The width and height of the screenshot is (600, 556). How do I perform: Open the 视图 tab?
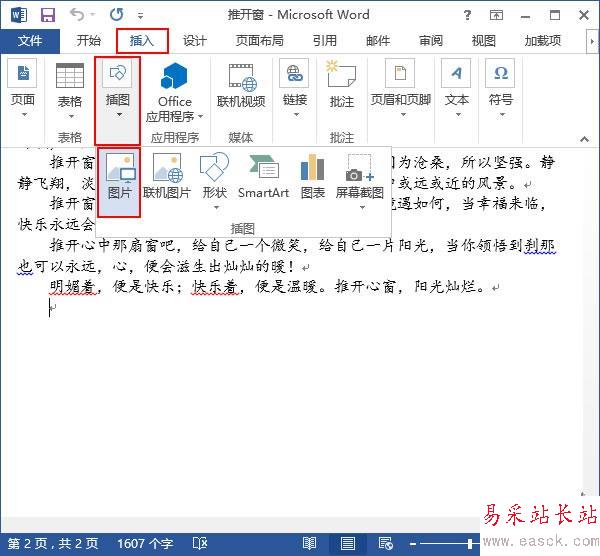coord(484,41)
